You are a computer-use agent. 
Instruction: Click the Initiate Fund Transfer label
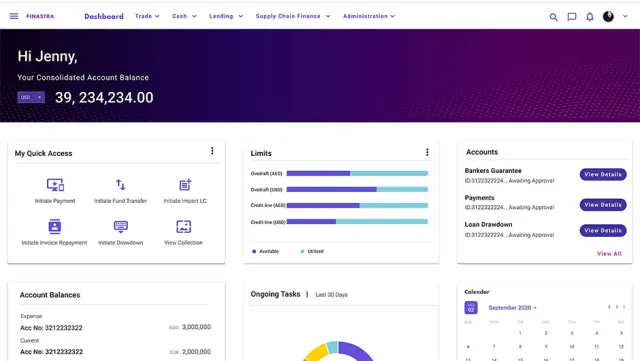click(120, 201)
